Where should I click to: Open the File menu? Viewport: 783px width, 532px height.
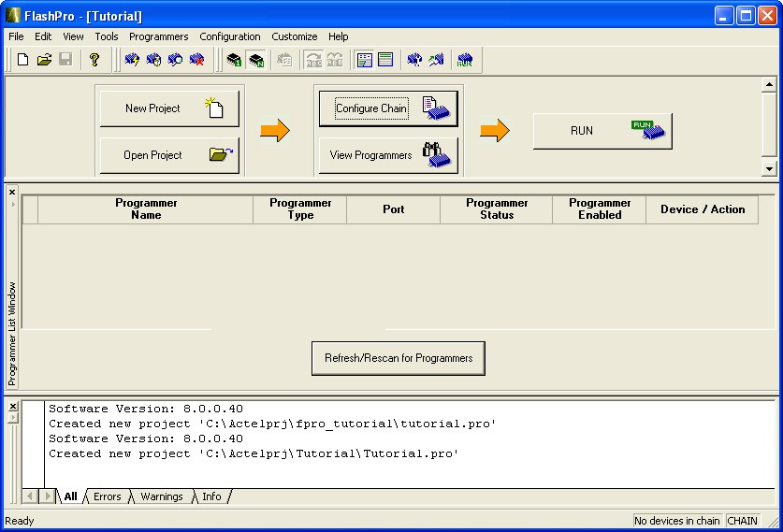[x=16, y=36]
